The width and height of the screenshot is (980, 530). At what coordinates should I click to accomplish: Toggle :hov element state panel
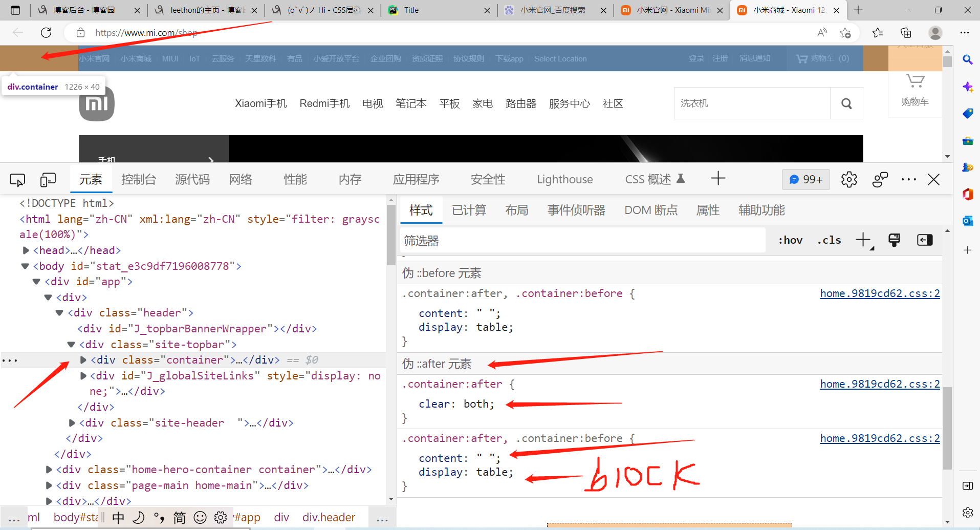coord(790,240)
